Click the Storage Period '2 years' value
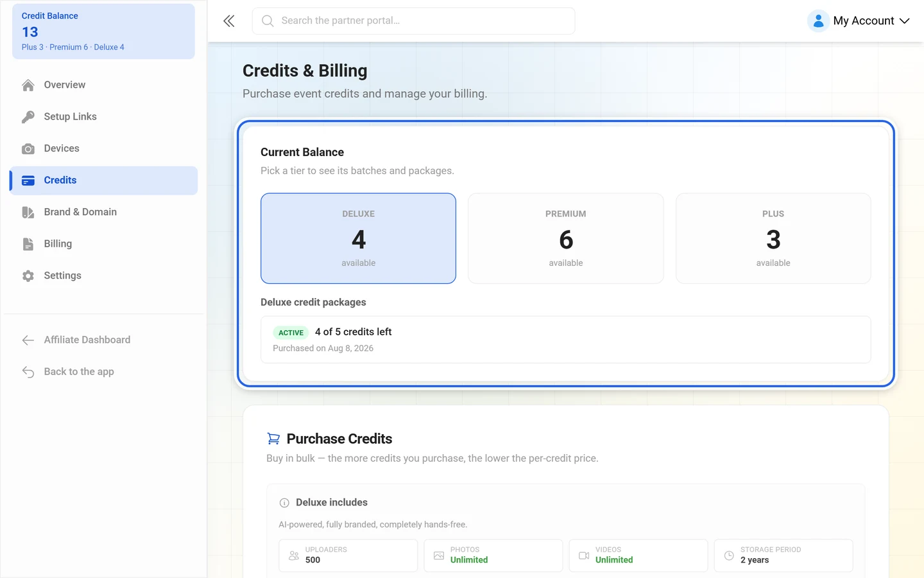Viewport: 924px width, 578px height. [x=755, y=560]
